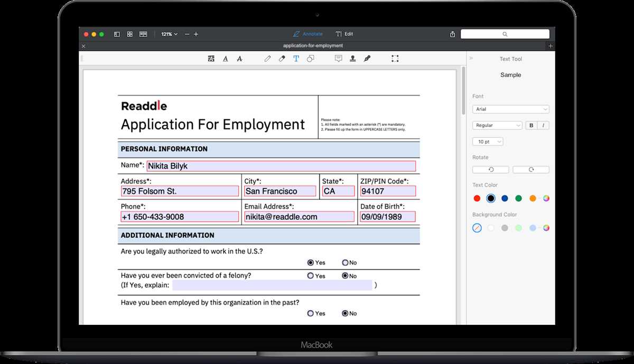Zoom in with the plus icon
Viewport: 634px width, 364px height.
[196, 34]
